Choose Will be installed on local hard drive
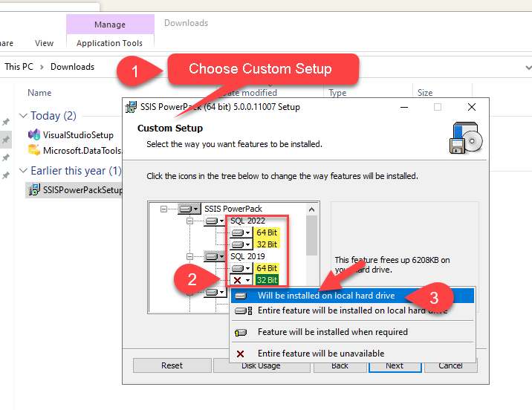Viewport: 532px width, 410px height. (352, 296)
